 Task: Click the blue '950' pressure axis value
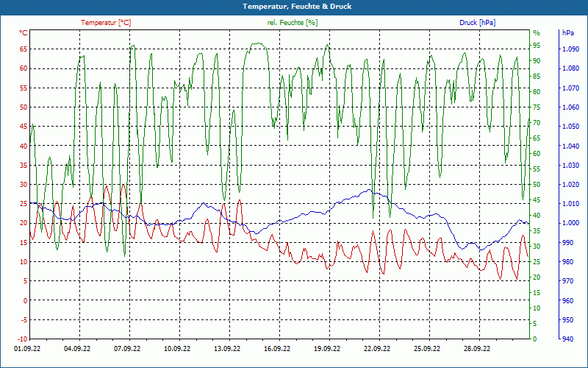[568, 320]
